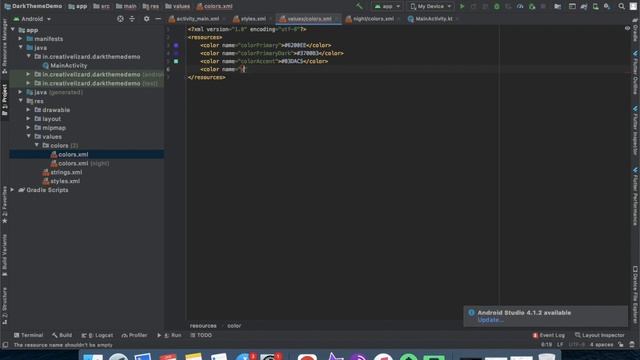The width and height of the screenshot is (640, 360).
Task: Open the Run tool window
Action: (x=169, y=335)
